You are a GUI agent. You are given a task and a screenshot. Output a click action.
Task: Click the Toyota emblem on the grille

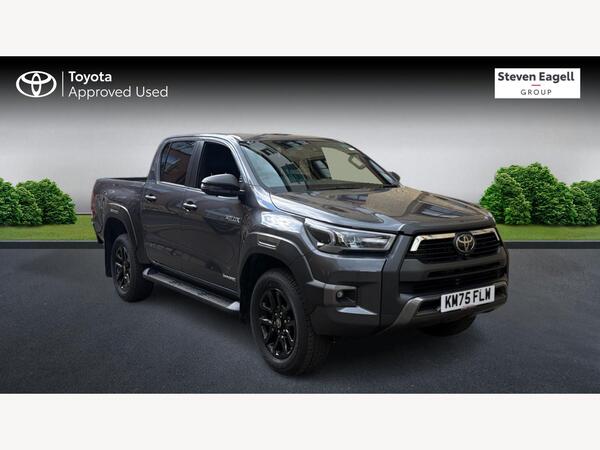point(465,243)
